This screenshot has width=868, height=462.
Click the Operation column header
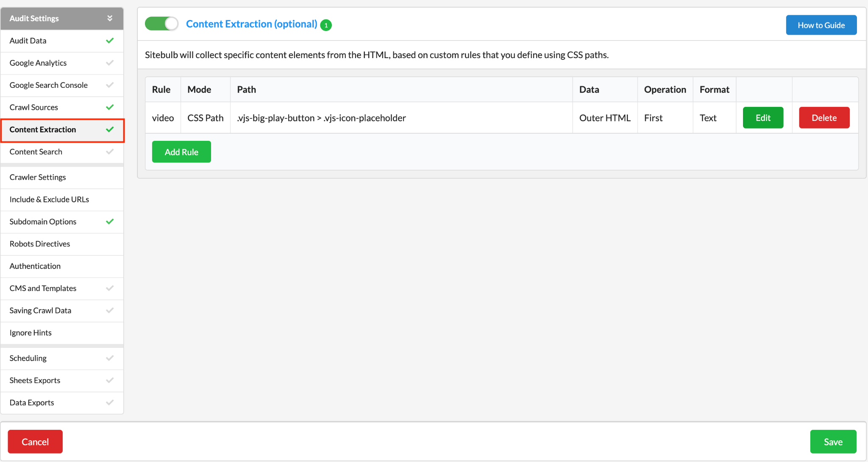(665, 90)
